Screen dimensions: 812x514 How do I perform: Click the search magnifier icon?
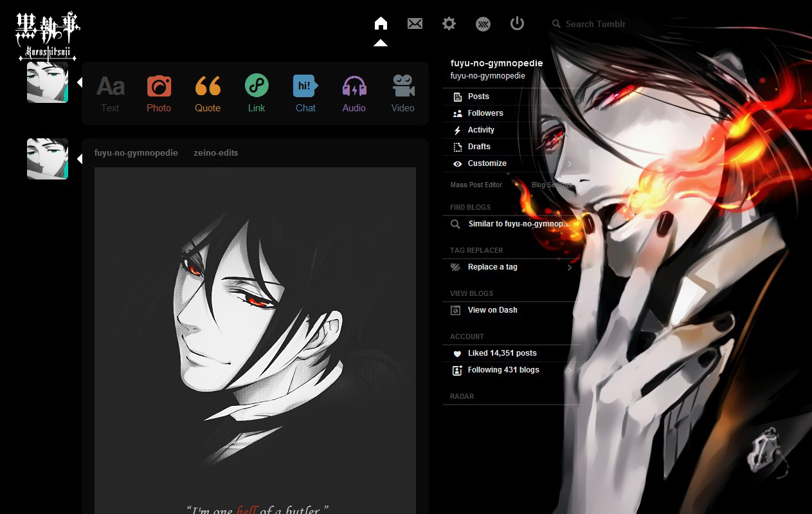pyautogui.click(x=557, y=24)
